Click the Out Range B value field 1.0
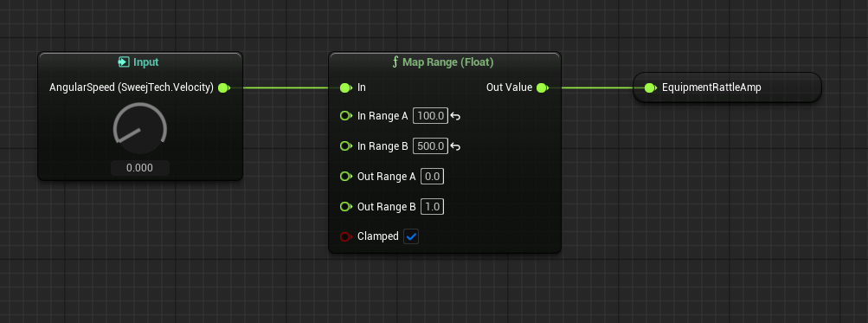 click(x=433, y=207)
